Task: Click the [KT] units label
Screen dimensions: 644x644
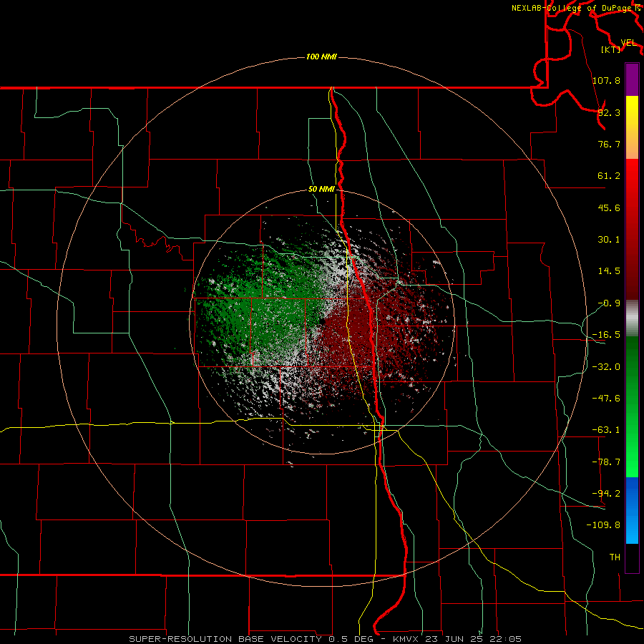Action: (611, 49)
